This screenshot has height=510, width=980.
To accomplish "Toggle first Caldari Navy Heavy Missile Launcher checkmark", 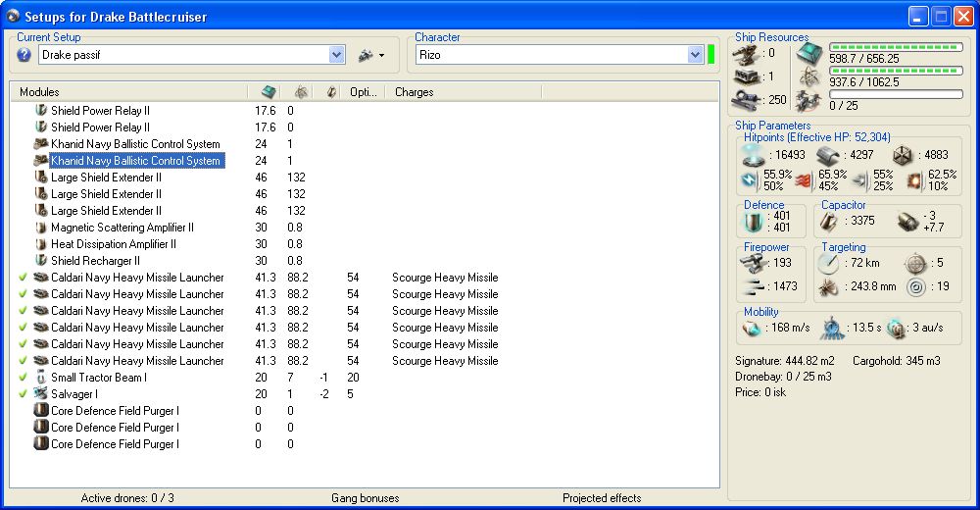I will pos(24,278).
